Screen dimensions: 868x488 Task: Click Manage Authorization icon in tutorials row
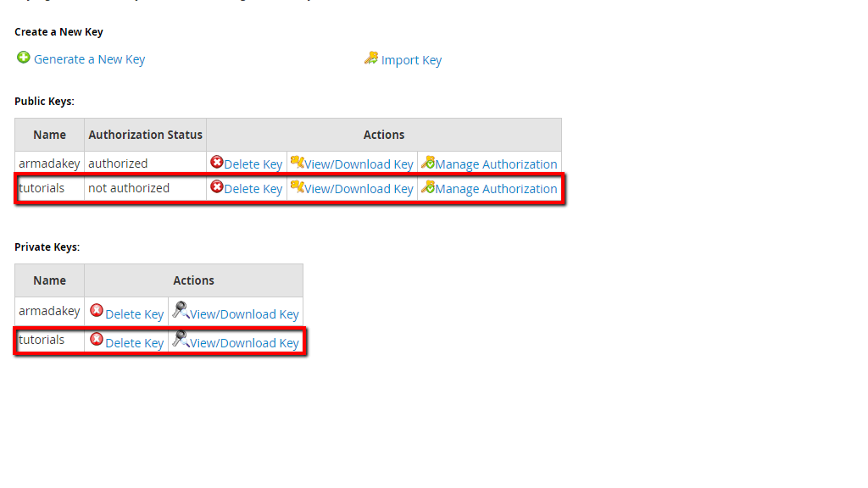point(428,187)
